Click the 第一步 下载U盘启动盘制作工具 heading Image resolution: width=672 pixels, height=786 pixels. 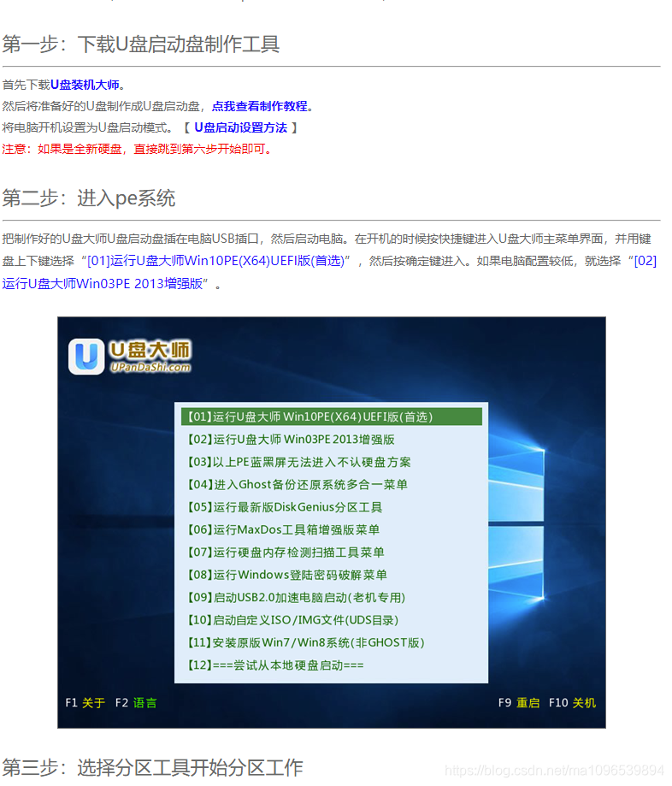pos(141,44)
